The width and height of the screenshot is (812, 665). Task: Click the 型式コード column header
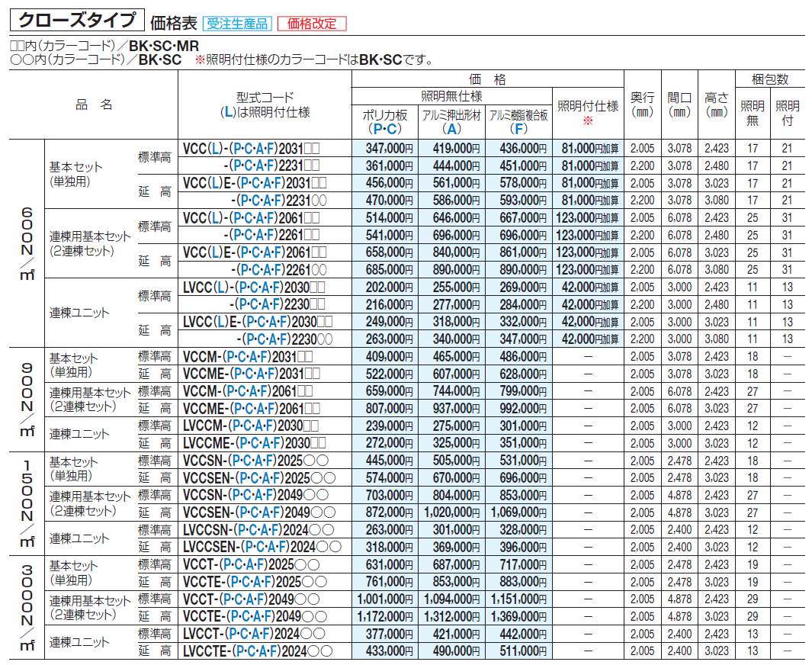point(265,104)
